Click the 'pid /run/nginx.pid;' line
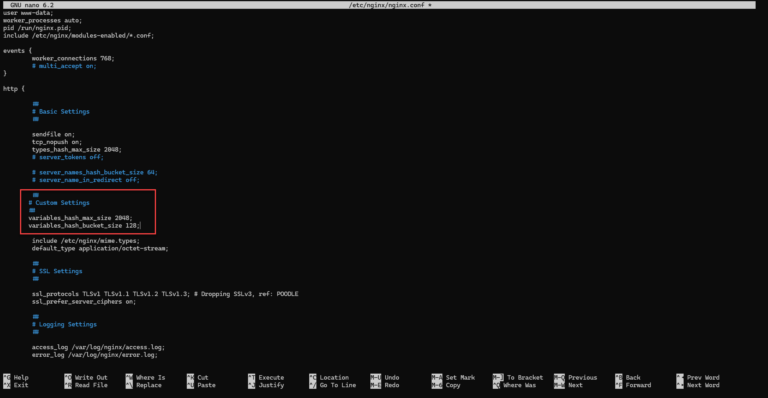 click(x=37, y=28)
